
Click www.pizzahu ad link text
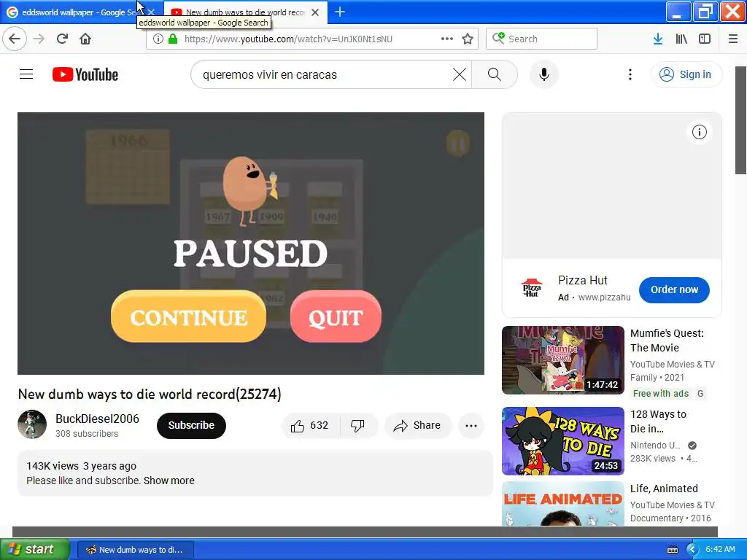[x=604, y=297]
